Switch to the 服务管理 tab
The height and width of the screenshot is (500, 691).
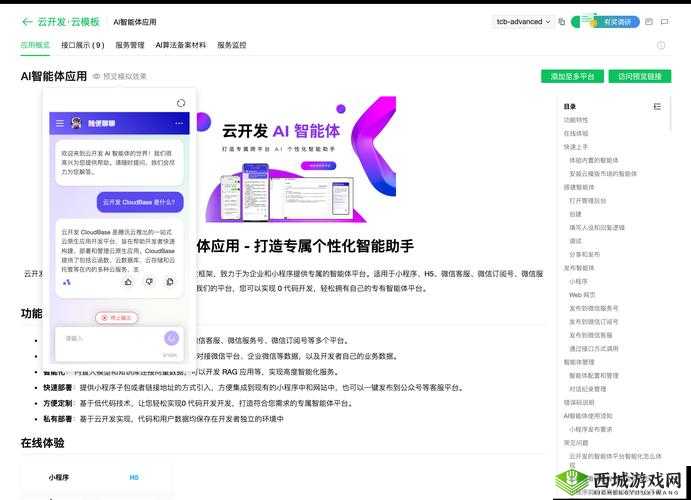pos(130,45)
